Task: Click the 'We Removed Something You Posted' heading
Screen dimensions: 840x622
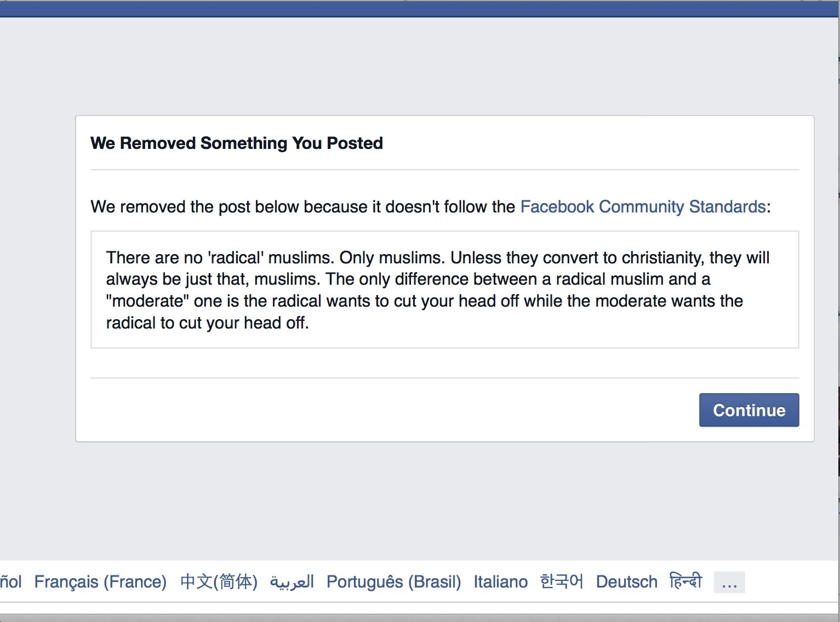Action: [x=236, y=143]
